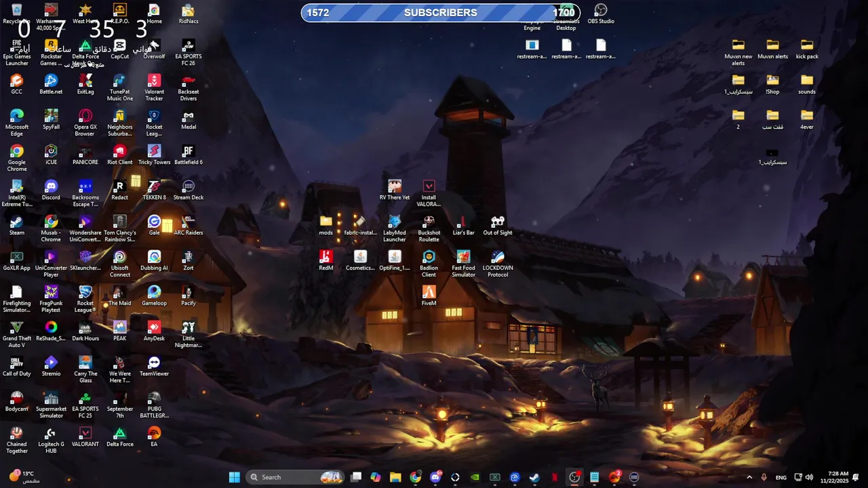Open the Stream Deck desktop icon
Viewport: 868px width, 488px height.
(189, 190)
